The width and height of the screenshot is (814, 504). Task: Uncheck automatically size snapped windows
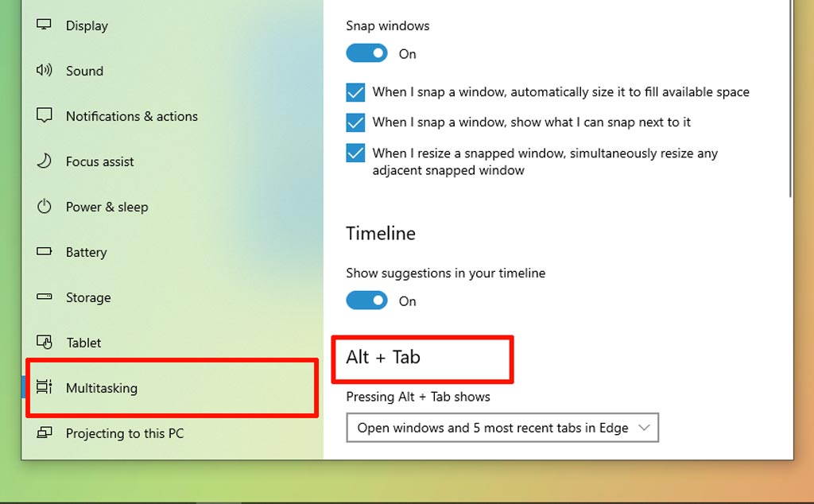click(355, 92)
